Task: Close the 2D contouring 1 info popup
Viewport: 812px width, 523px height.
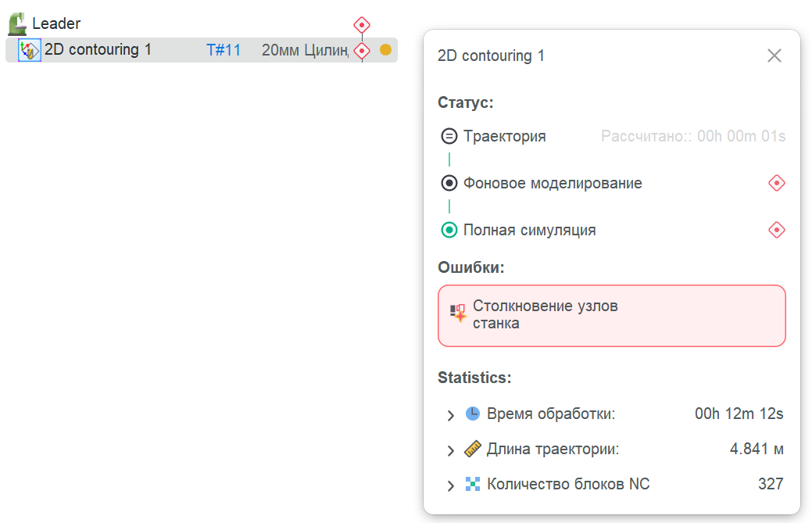Action: point(774,56)
